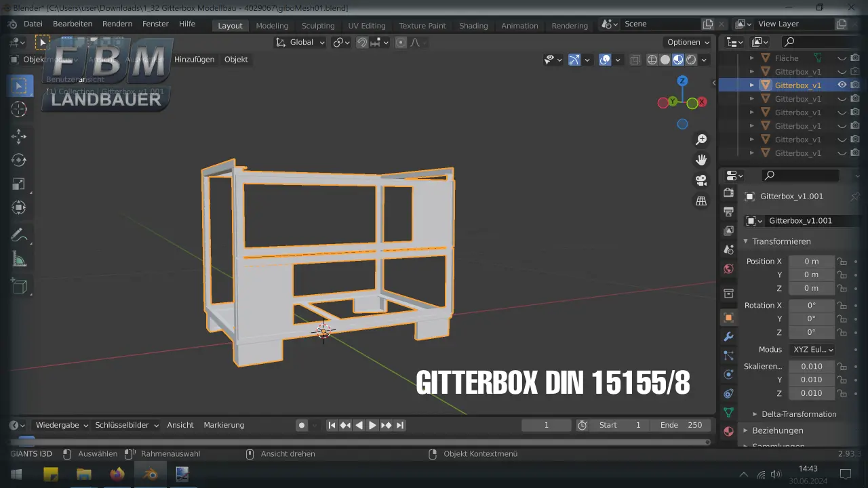
Task: Click the Skalieren X value field
Action: click(811, 367)
